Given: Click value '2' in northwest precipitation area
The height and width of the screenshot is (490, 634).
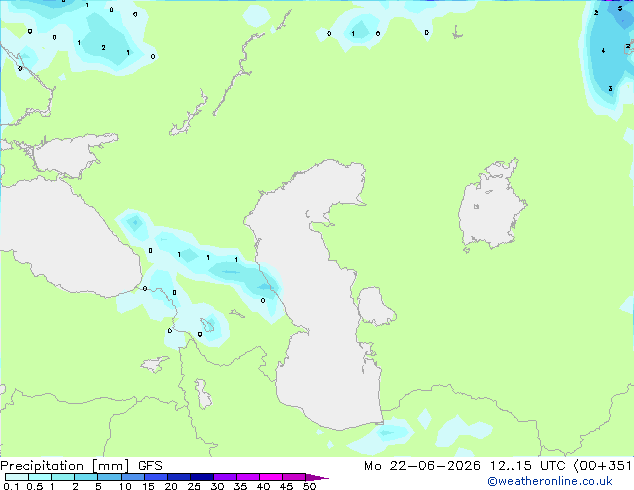Looking at the screenshot, I should coord(104,48).
